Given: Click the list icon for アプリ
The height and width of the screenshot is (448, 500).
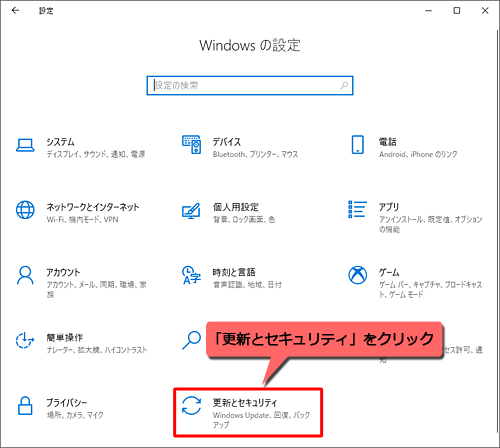Looking at the screenshot, I should point(357,209).
